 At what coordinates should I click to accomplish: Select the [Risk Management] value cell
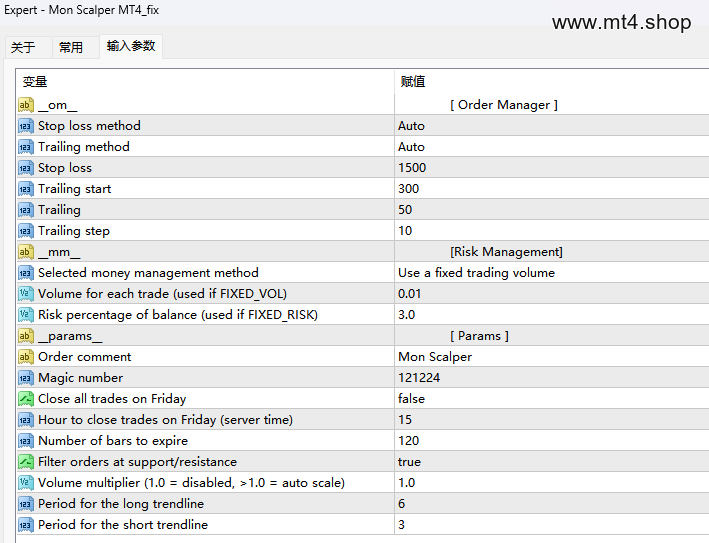pyautogui.click(x=552, y=252)
